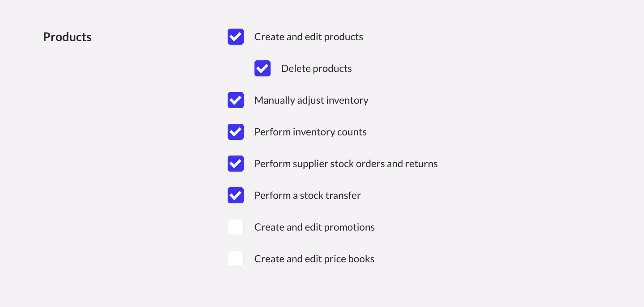Click the checked icon beside supplier stock orders
This screenshot has width=644, height=307.
coord(236,164)
